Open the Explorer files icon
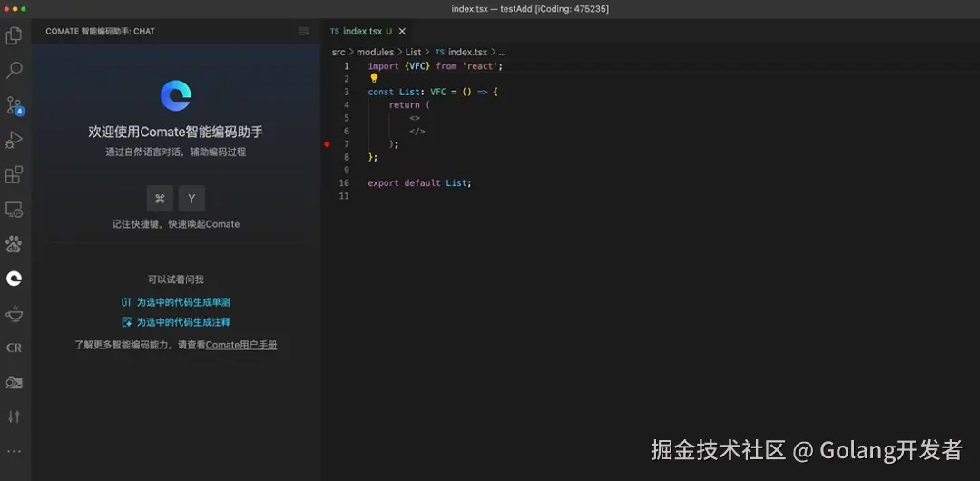This screenshot has width=980, height=481. pyautogui.click(x=14, y=36)
